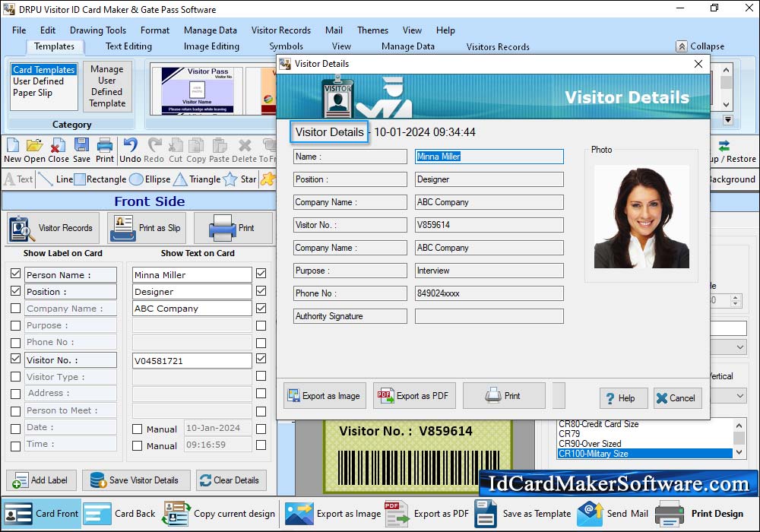Select the Triangle drawing tool

[197, 179]
